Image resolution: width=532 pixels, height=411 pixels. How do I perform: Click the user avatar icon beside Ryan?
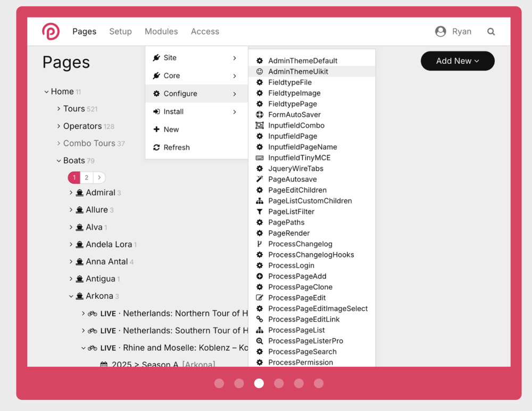coord(440,31)
